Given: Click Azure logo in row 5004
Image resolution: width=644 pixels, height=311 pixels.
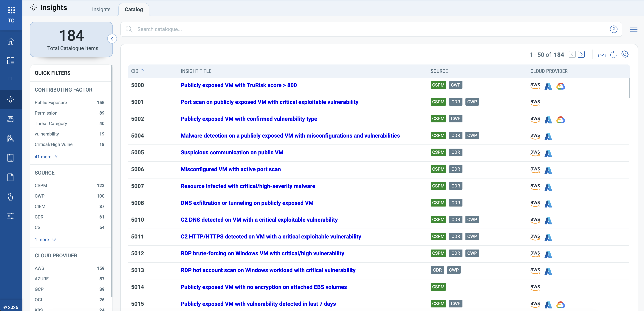Looking at the screenshot, I should click(548, 136).
